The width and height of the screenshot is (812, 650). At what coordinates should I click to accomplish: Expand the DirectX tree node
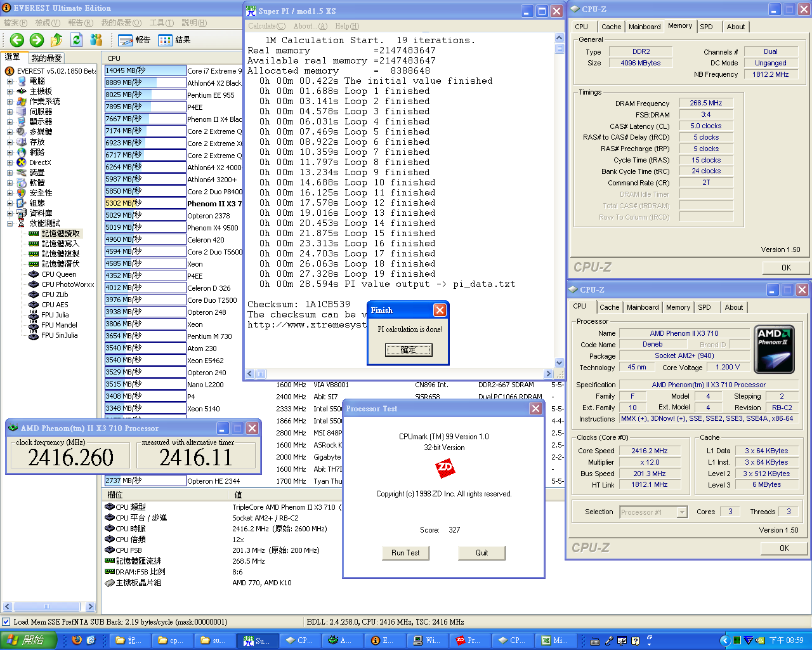pyautogui.click(x=10, y=162)
